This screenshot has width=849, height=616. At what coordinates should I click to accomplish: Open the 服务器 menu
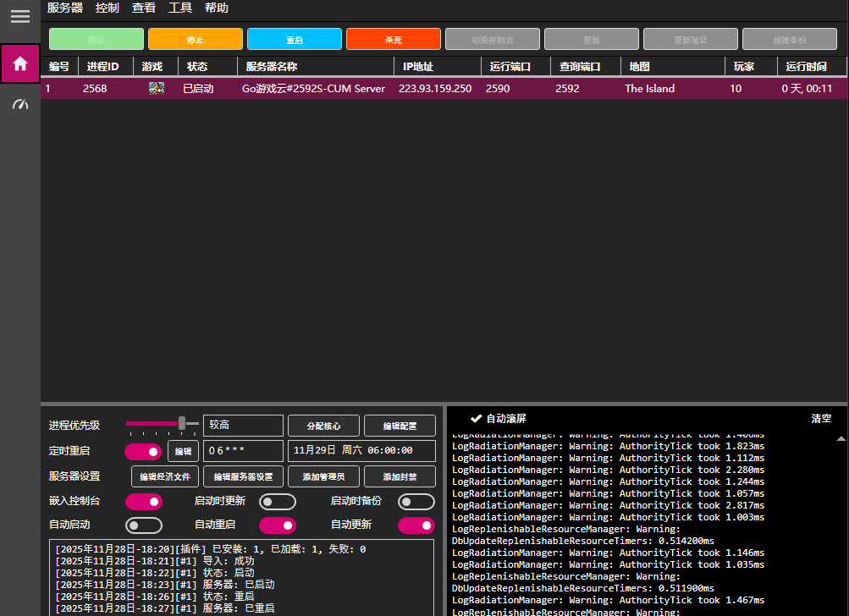[x=65, y=8]
